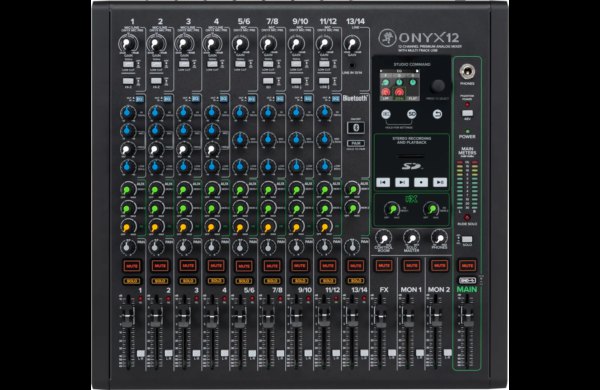The width and height of the screenshot is (600, 390).
Task: Toggle the 48V phantom power switch
Action: pos(467,113)
